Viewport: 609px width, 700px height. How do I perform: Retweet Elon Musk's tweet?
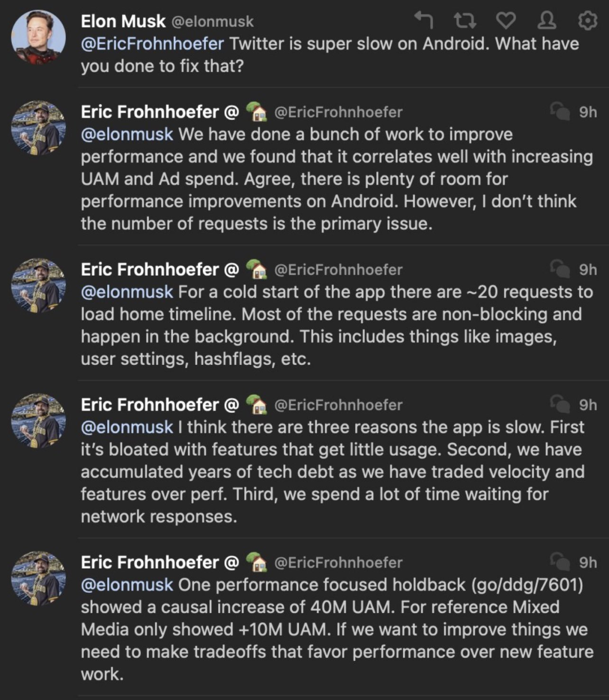(x=465, y=21)
